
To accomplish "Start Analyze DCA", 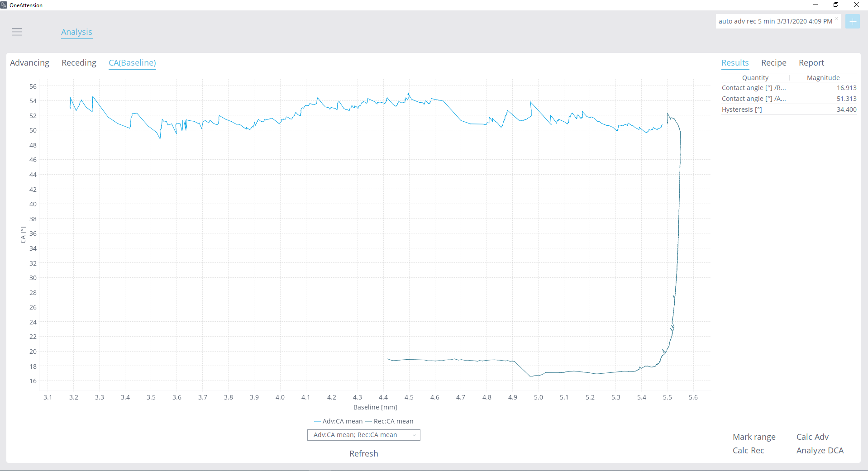I will tap(820, 451).
